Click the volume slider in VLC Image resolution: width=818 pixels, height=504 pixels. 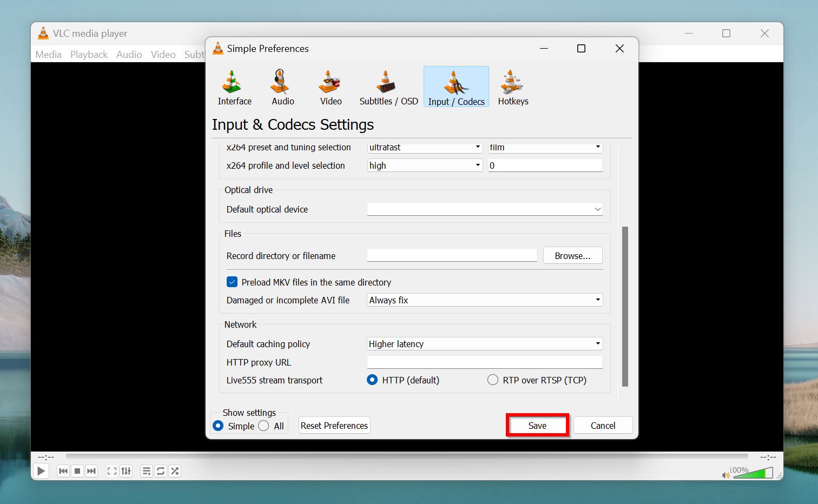click(753, 474)
